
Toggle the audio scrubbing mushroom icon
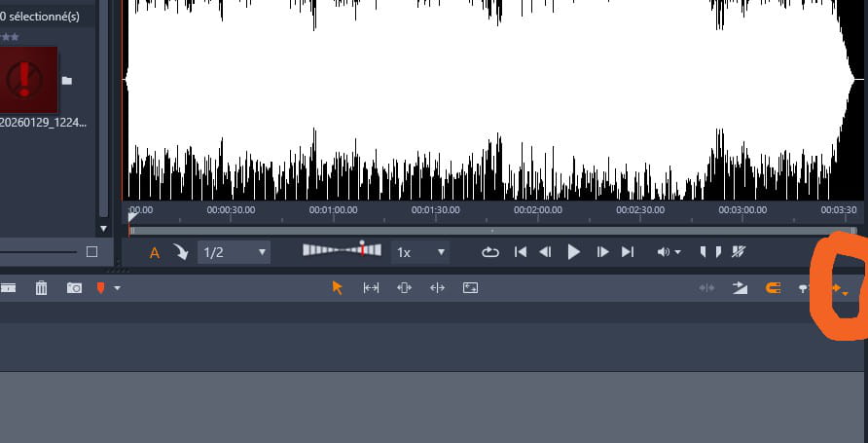click(805, 288)
